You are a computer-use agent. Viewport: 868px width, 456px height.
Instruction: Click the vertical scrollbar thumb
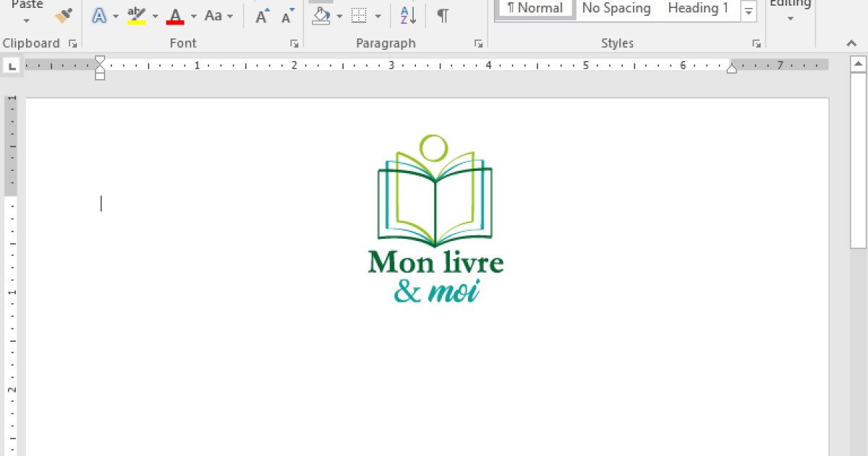point(859,161)
